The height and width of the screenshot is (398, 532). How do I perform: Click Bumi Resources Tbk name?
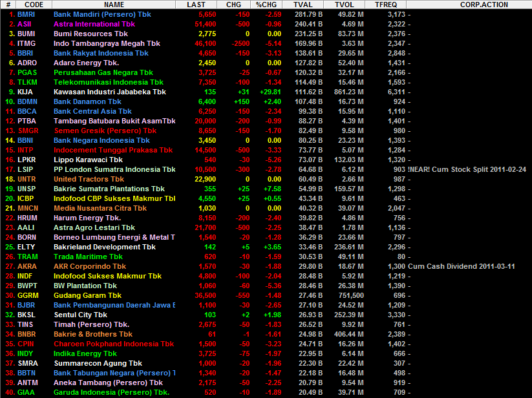tap(90, 34)
